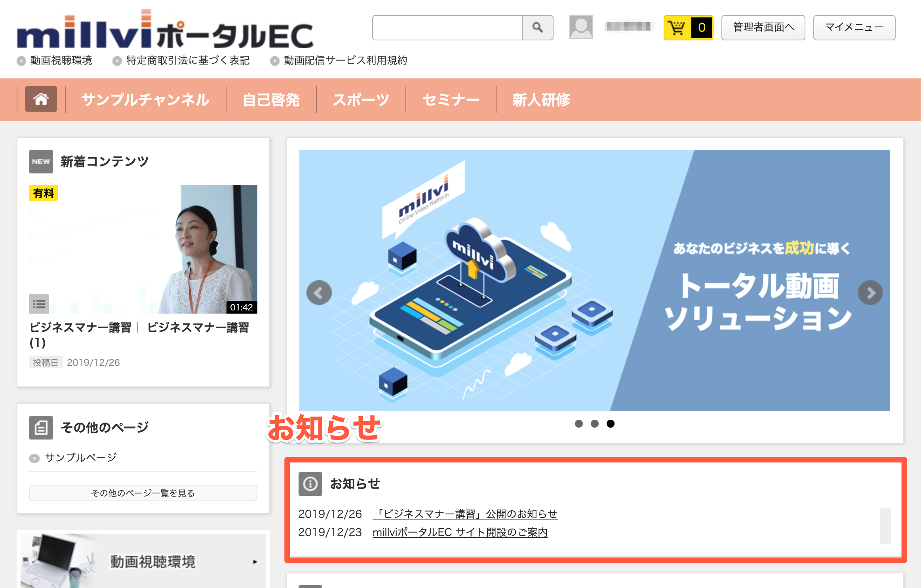The width and height of the screenshot is (921, 588).
Task: Select the third carousel dot indicator
Action: coord(611,424)
